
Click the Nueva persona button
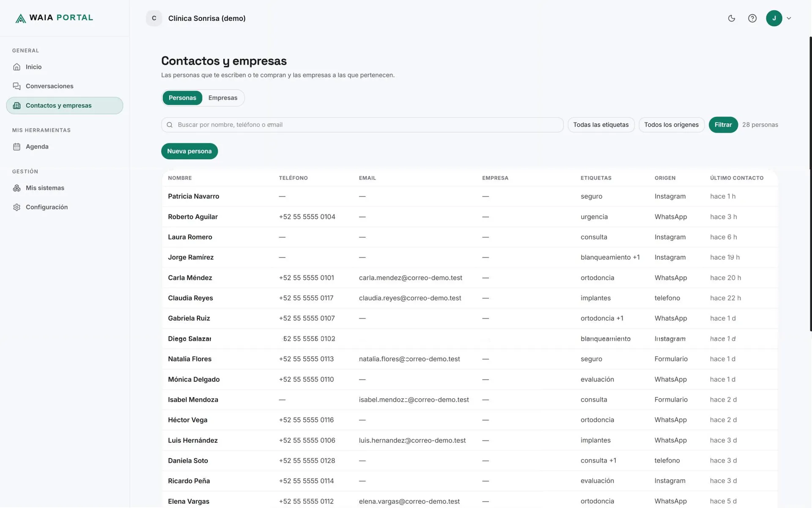click(x=189, y=151)
